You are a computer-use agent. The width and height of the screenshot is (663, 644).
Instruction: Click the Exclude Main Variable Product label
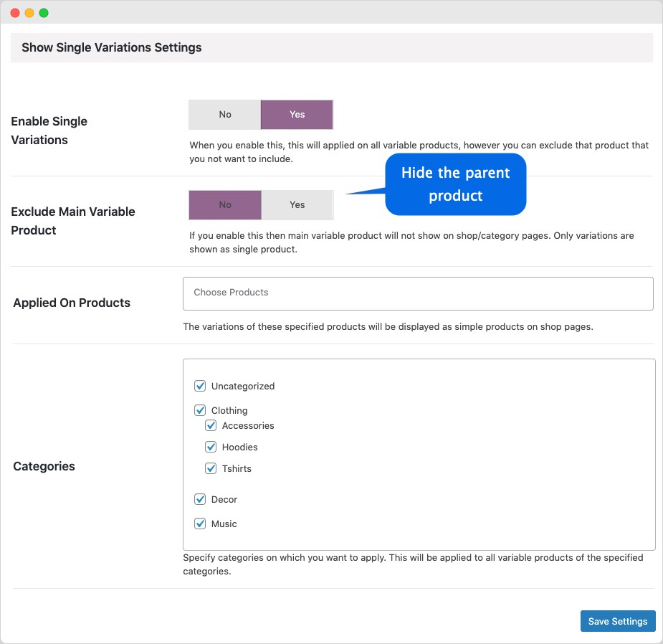coord(72,221)
